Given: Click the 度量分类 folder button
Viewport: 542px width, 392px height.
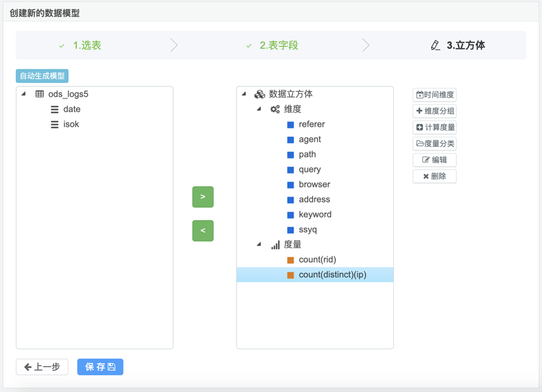Looking at the screenshot, I should click(434, 144).
